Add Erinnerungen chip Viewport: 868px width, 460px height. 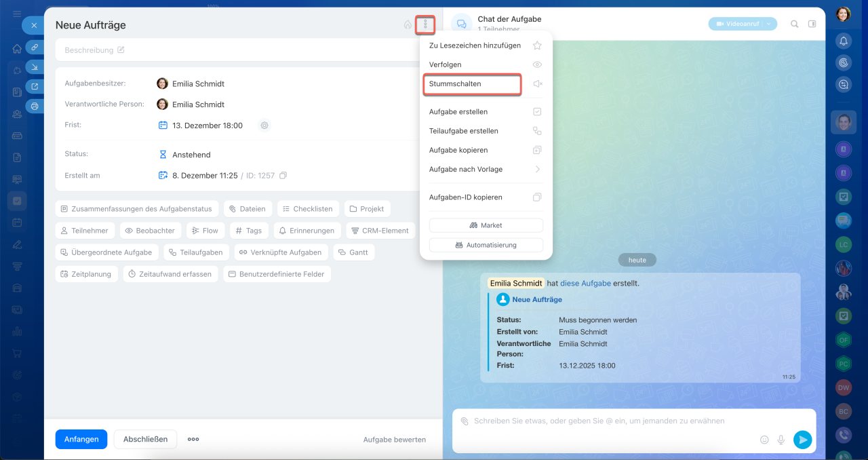pos(307,231)
